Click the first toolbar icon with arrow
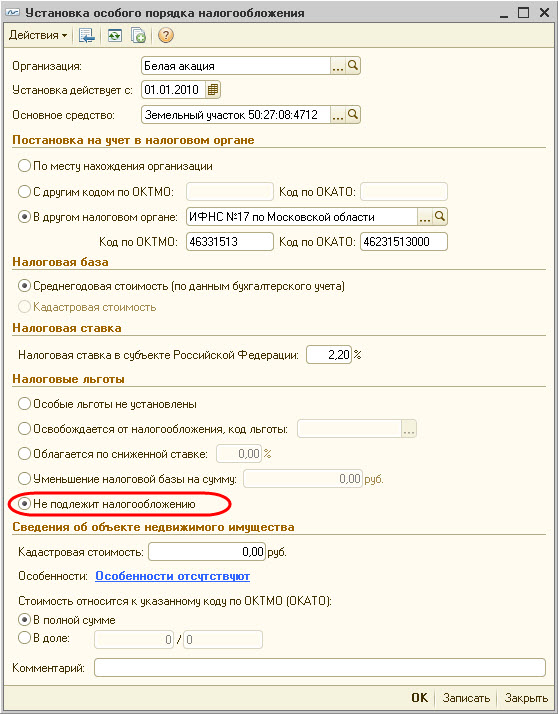Screen dimensions: 558x714 click(87, 36)
